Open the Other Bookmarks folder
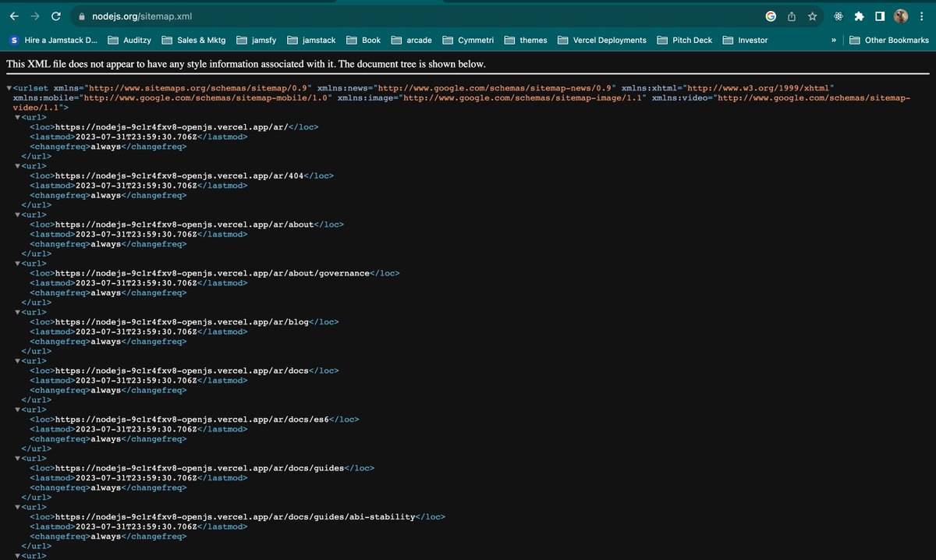 889,40
